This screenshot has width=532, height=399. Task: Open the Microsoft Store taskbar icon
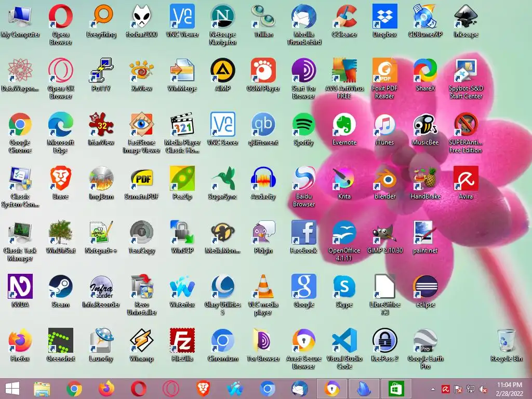pyautogui.click(x=396, y=389)
